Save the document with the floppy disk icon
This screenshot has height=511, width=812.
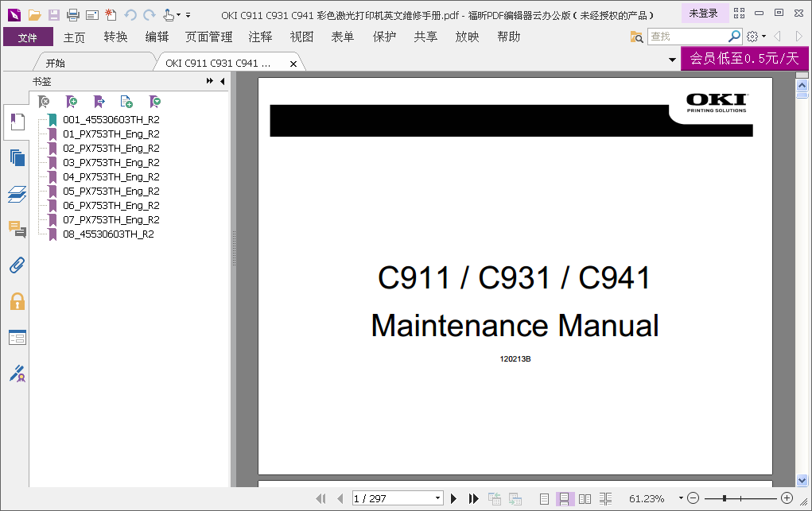click(x=54, y=15)
